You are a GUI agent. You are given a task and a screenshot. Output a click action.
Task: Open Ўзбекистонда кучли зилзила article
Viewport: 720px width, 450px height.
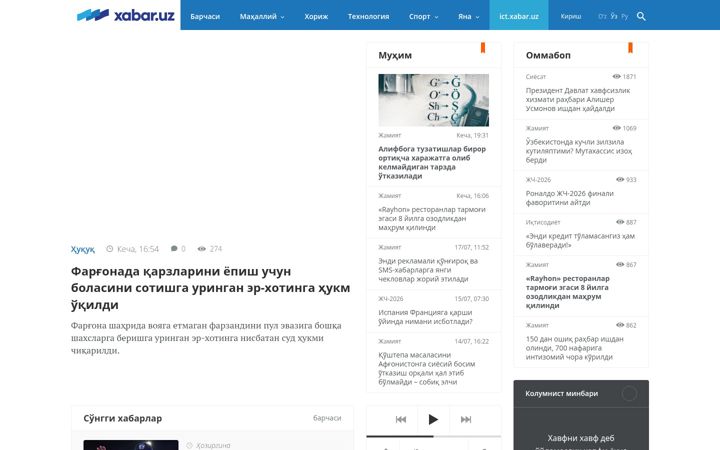579,151
